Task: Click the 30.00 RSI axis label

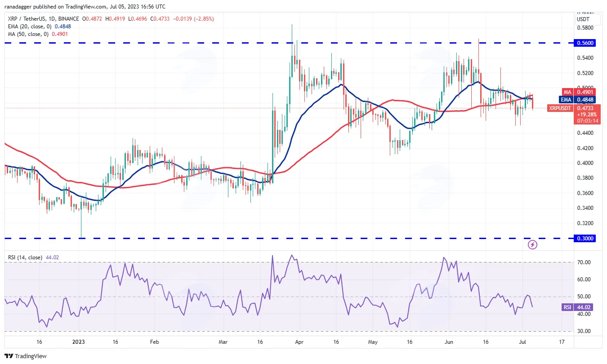Action: click(584, 331)
